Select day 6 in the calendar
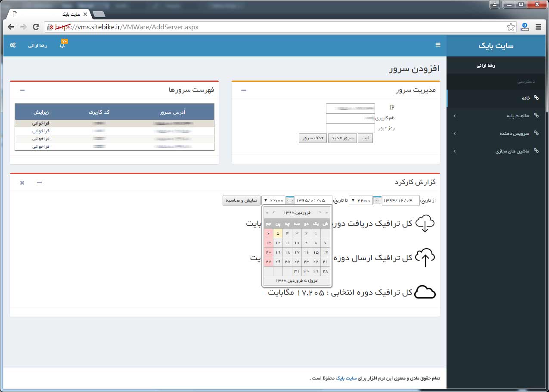 [269, 233]
